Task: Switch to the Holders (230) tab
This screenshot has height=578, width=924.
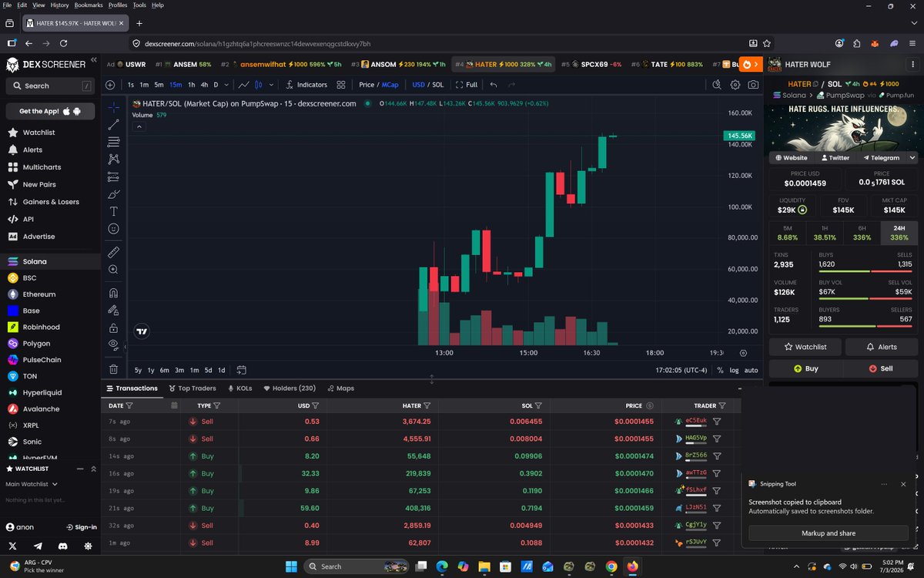Action: tap(290, 388)
